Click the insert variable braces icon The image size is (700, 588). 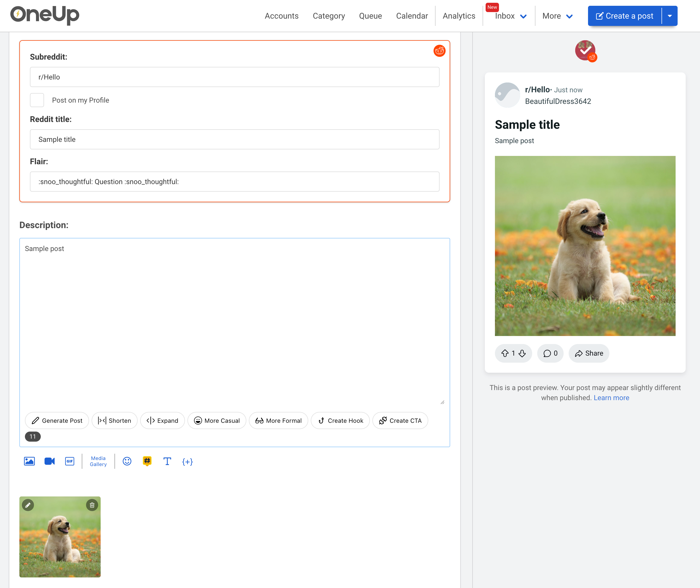[187, 461]
